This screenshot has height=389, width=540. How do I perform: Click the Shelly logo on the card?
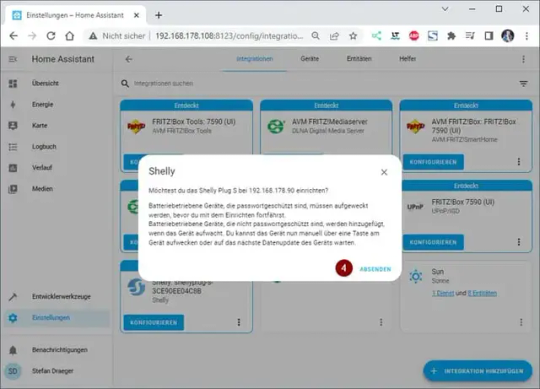136,287
